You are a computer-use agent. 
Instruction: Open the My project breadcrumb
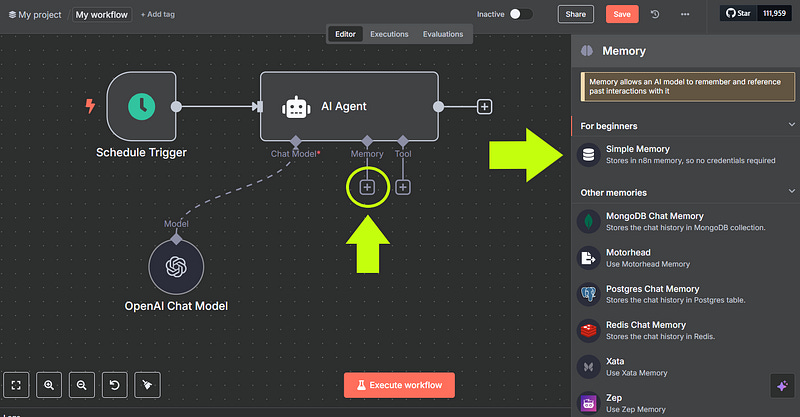[x=40, y=15]
